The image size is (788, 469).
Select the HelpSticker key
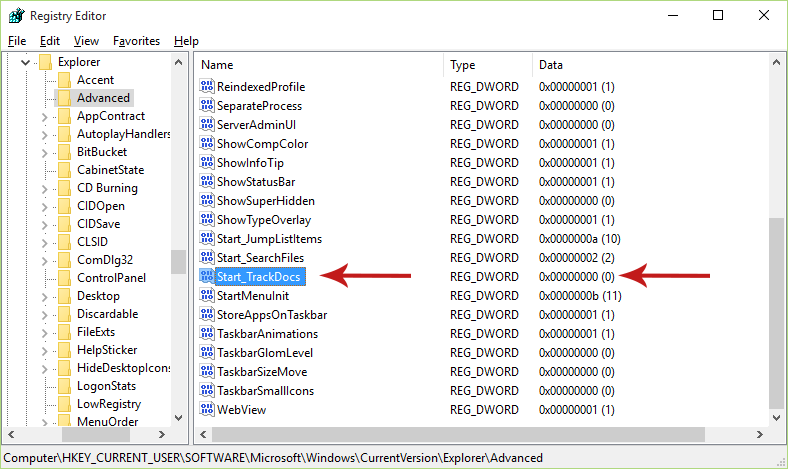click(107, 350)
